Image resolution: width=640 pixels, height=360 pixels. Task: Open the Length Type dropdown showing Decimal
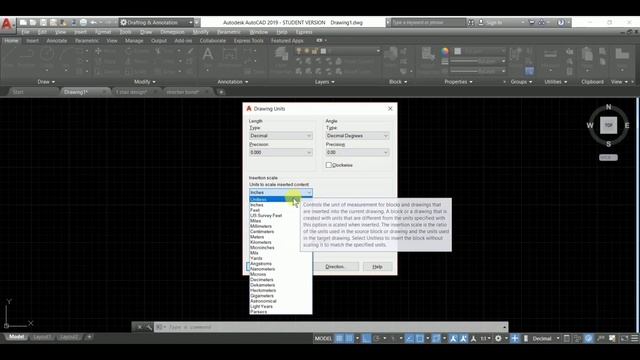pos(281,136)
